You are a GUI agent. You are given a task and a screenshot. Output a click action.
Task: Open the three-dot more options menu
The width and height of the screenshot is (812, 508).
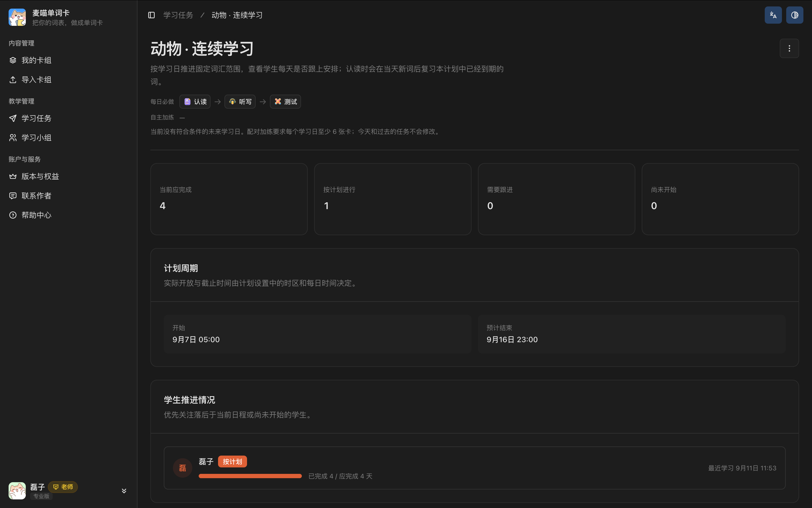pos(789,48)
